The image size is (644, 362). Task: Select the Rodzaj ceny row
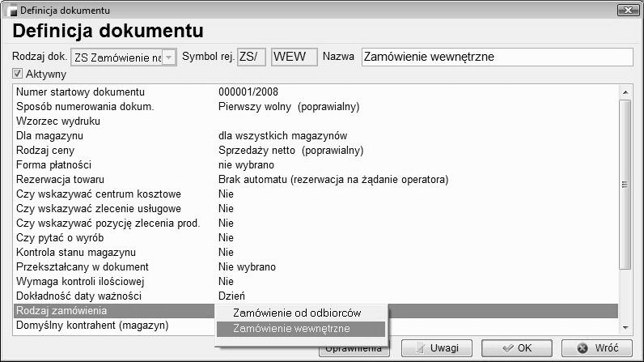coord(316,151)
